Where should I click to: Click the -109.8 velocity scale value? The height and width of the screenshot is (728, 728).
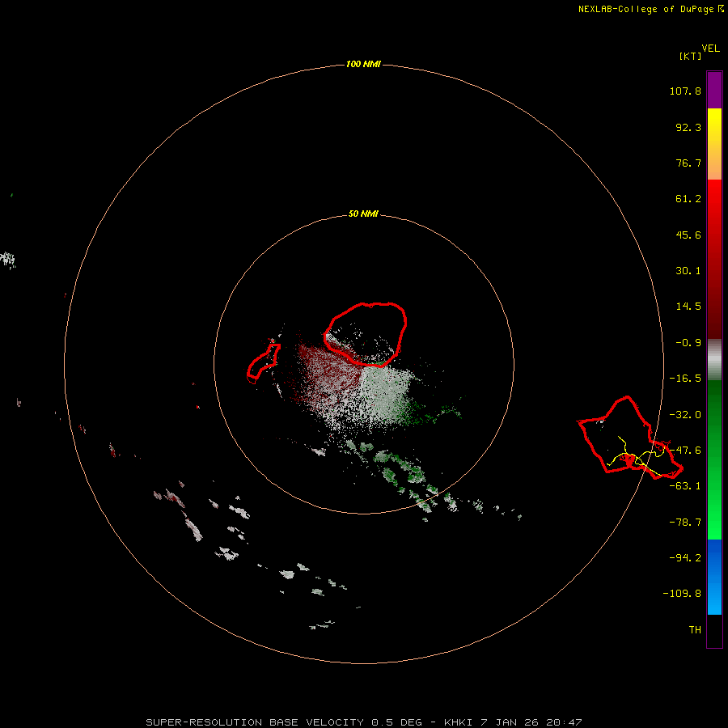coord(682,594)
